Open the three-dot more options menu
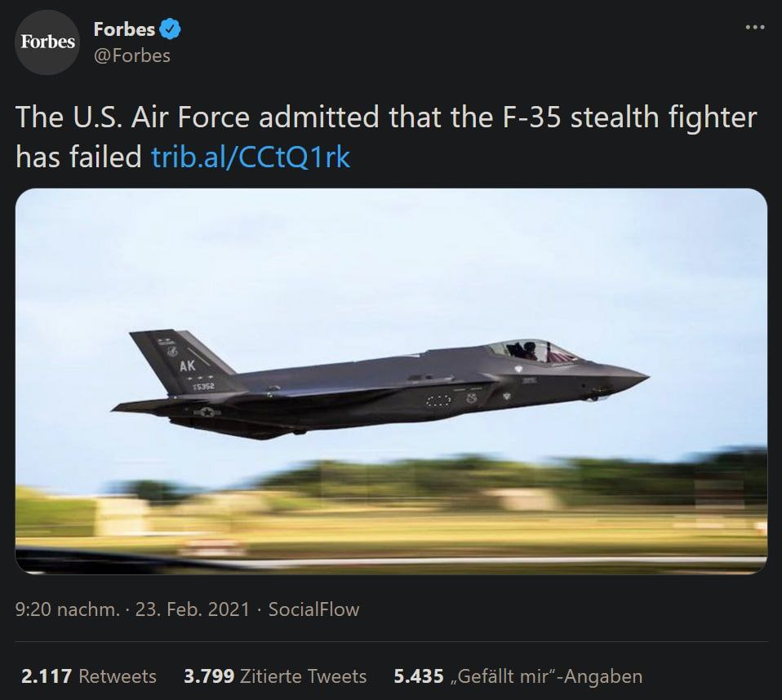This screenshot has height=700, width=782. (x=757, y=29)
